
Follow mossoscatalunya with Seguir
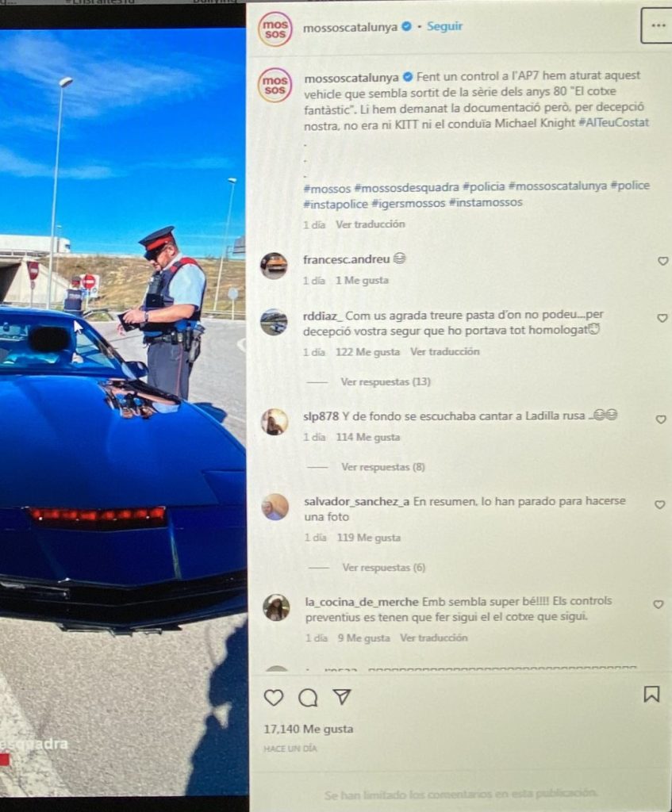pyautogui.click(x=444, y=26)
